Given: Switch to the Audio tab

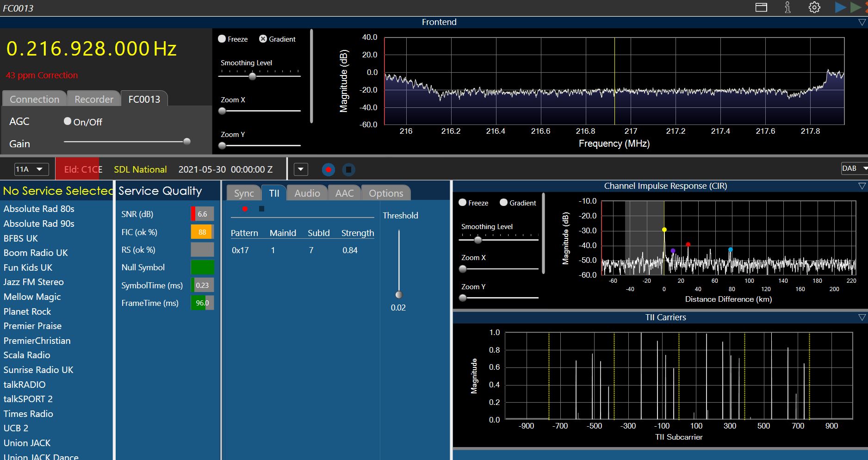Looking at the screenshot, I should [307, 193].
